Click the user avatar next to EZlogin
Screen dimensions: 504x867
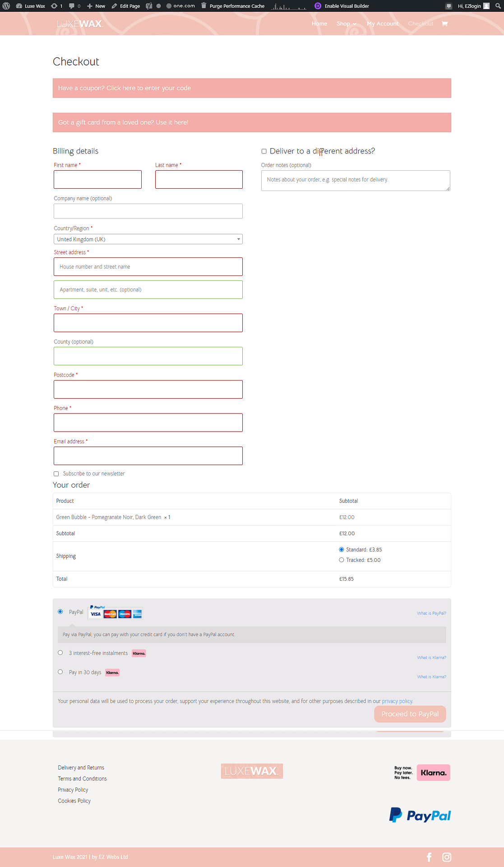click(x=486, y=6)
